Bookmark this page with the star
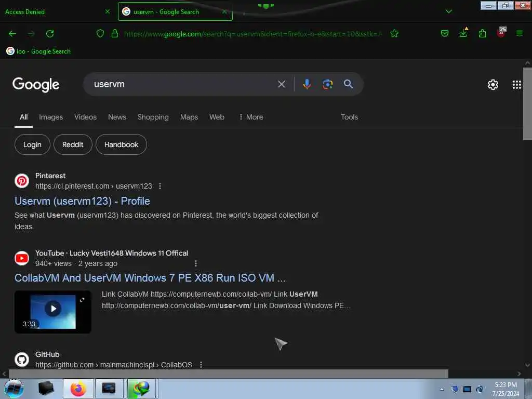 click(394, 33)
